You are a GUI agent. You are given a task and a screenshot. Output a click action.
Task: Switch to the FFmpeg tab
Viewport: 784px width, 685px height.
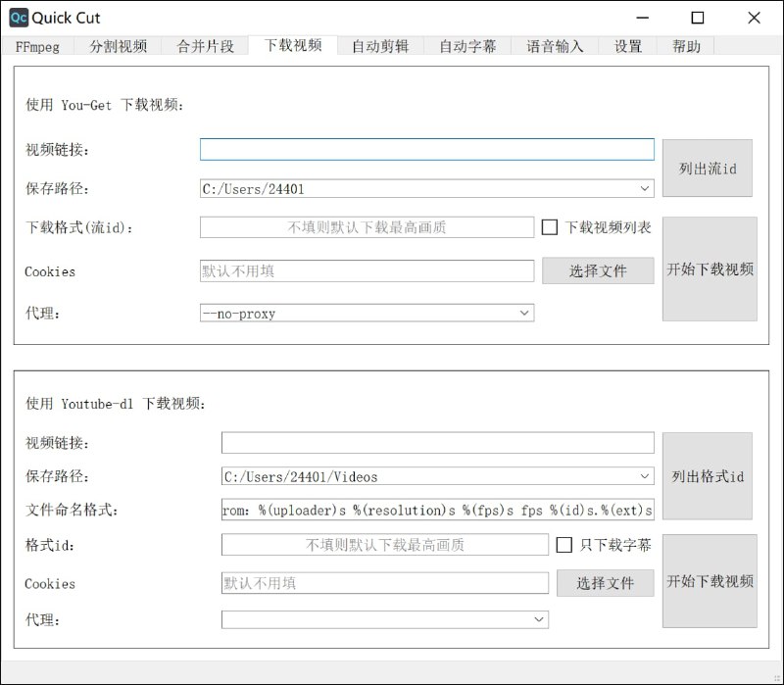tap(37, 46)
